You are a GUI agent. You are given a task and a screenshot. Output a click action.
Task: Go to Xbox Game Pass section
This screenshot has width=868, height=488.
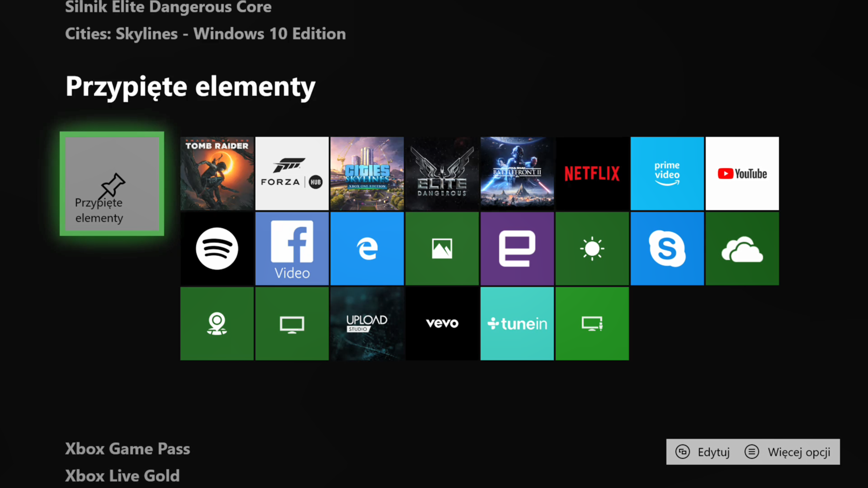pyautogui.click(x=127, y=449)
